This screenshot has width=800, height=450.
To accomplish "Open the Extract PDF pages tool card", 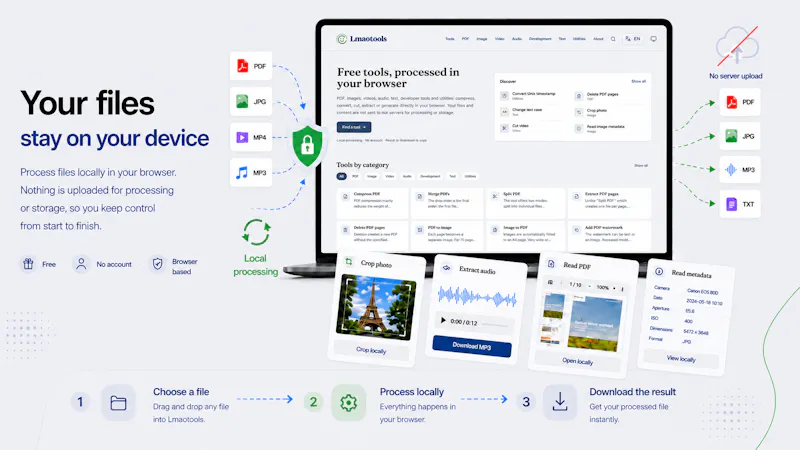I will [609, 203].
